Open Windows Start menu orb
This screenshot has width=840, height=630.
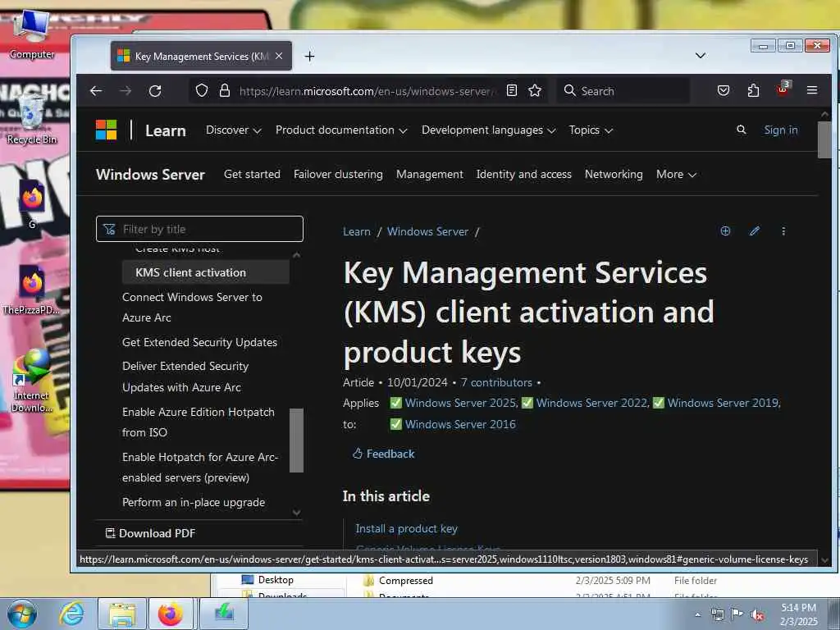click(x=22, y=614)
